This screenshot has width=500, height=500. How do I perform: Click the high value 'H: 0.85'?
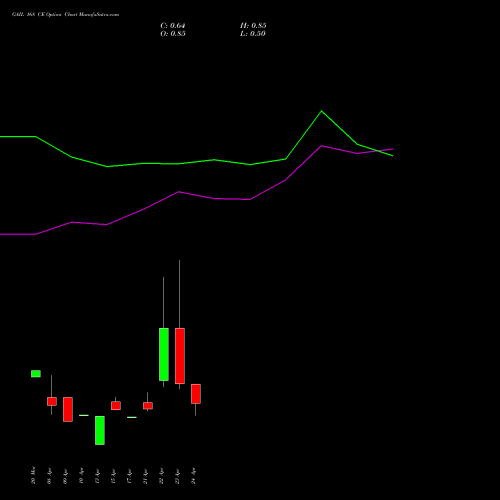(x=253, y=26)
